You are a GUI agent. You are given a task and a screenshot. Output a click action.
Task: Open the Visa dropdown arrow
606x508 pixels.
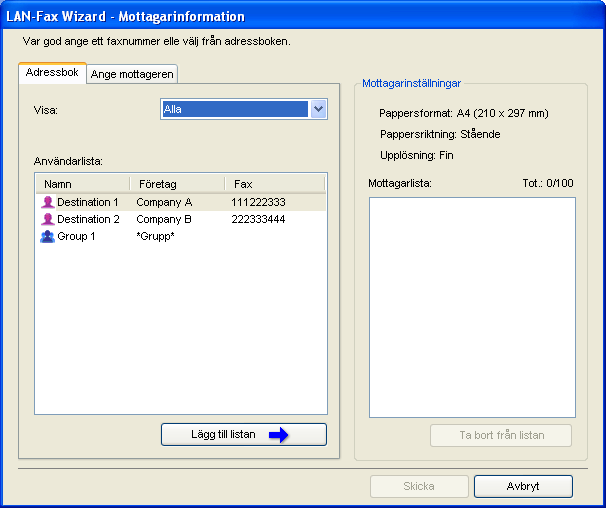pos(318,109)
